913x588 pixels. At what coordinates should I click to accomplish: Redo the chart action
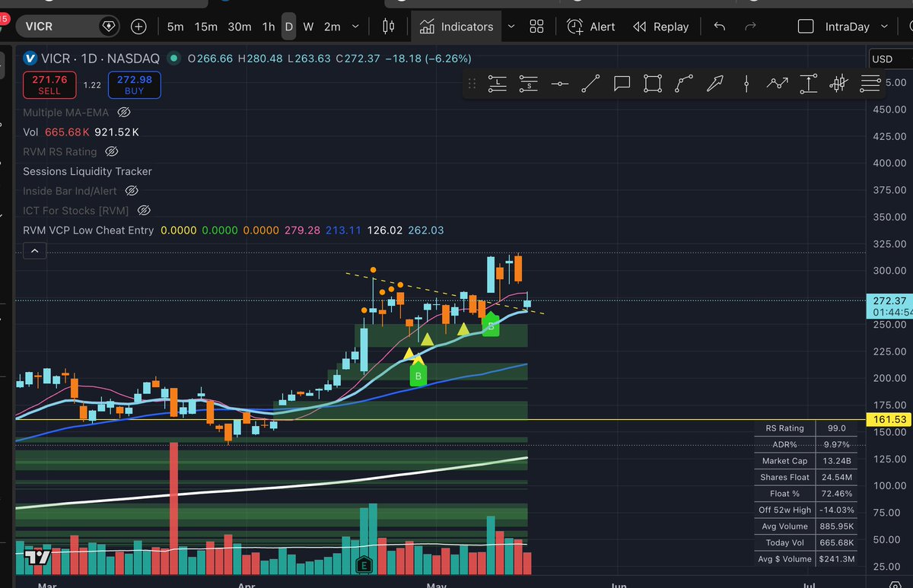[x=750, y=27]
